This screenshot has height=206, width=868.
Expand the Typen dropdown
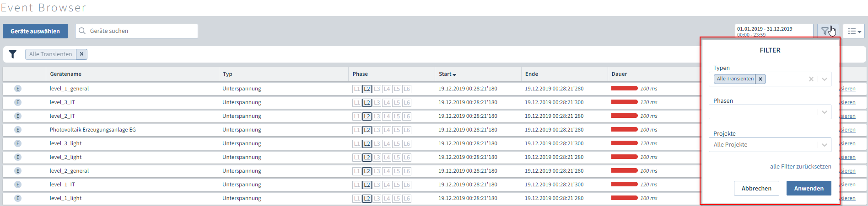[x=824, y=79]
